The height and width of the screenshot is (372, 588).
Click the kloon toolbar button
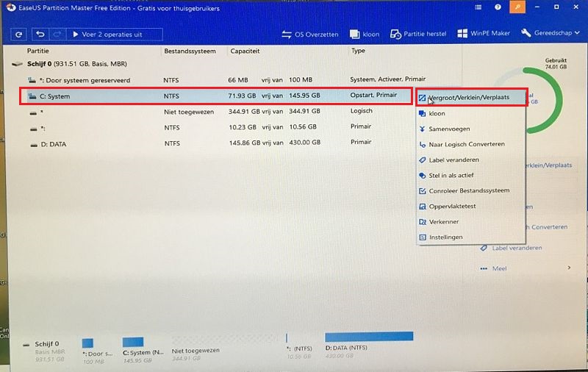click(x=365, y=35)
